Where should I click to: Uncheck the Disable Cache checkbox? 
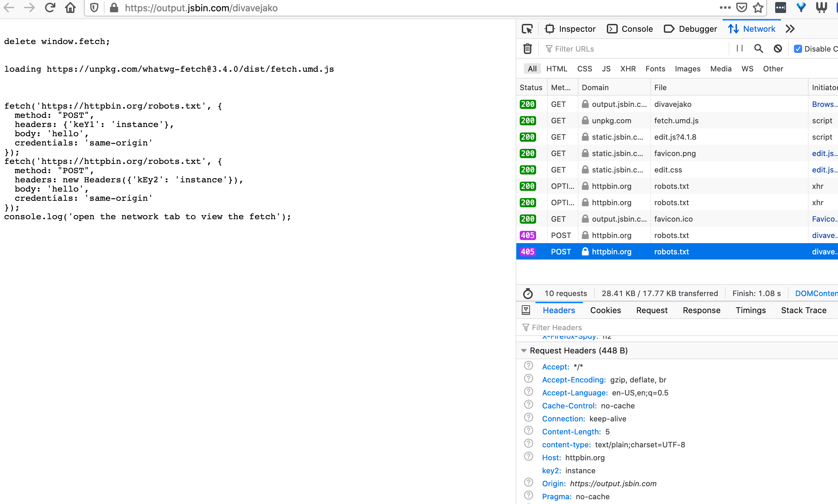pyautogui.click(x=798, y=48)
